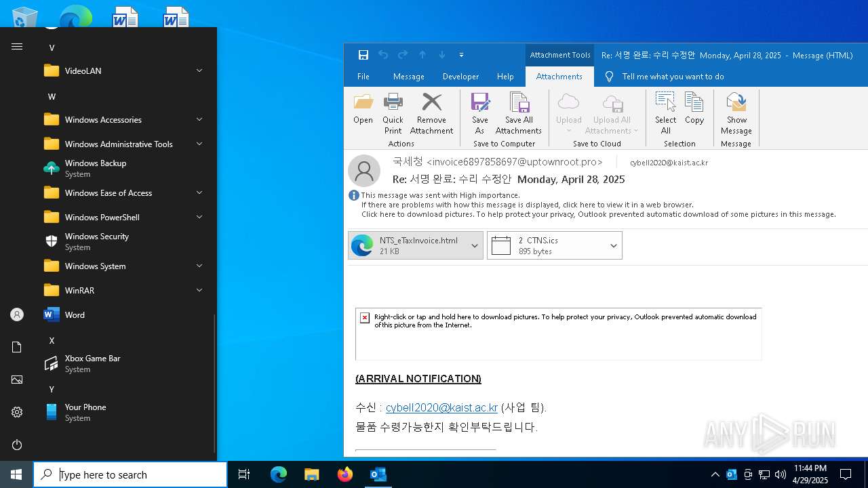Click the cybell2020@kaist.ac.kr link in body
Image resolution: width=868 pixels, height=488 pixels.
coord(441,407)
